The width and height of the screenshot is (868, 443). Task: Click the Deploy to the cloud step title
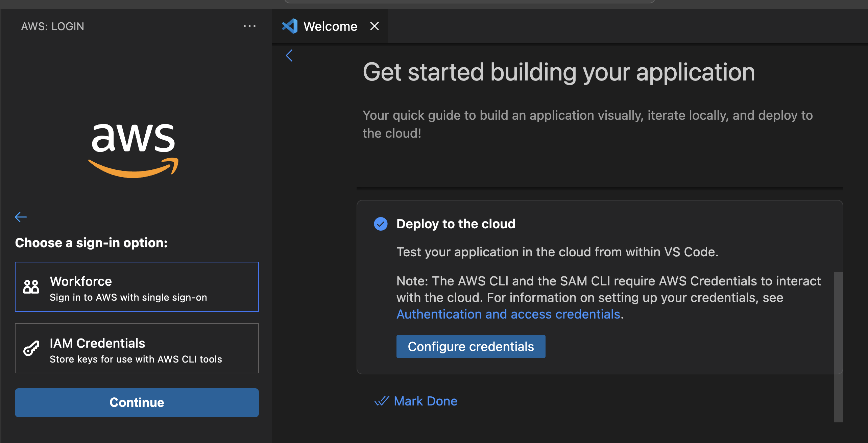coord(456,224)
